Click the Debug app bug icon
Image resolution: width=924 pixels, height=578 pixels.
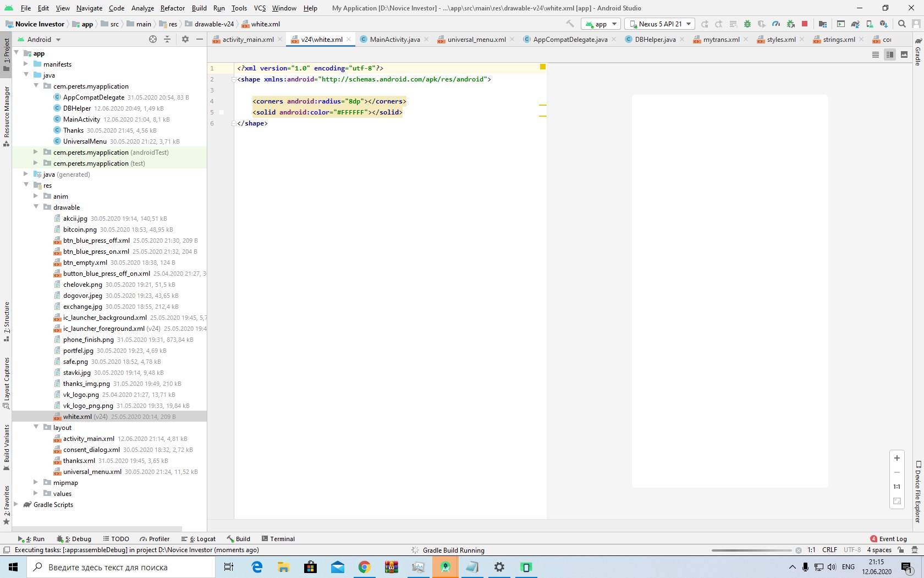(x=747, y=24)
